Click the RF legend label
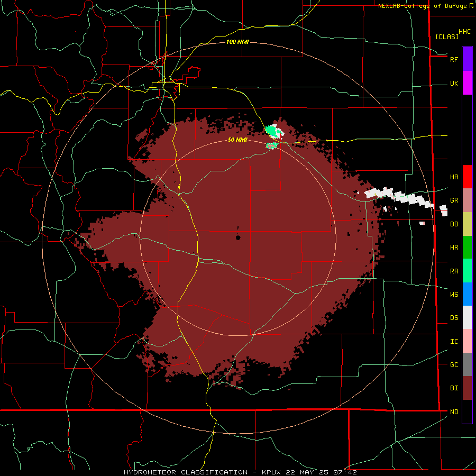 454,60
